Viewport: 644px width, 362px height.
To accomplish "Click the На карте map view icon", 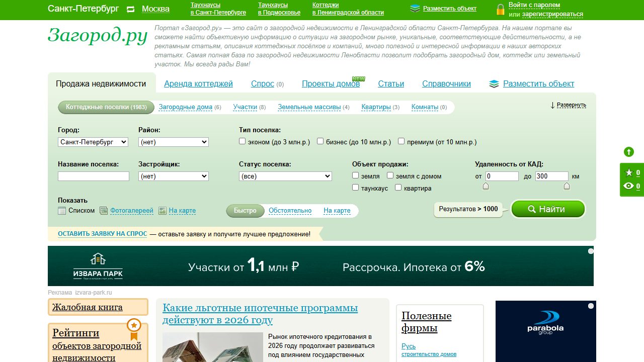I will point(163,211).
